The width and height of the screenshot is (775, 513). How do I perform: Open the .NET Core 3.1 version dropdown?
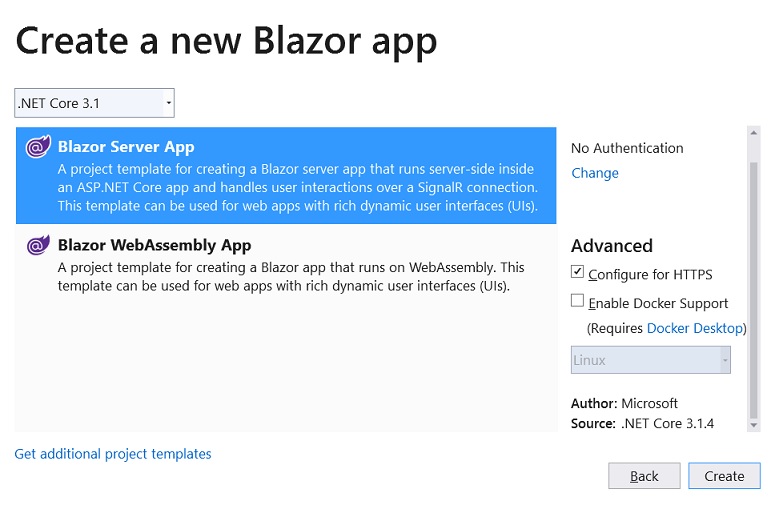tap(94, 103)
